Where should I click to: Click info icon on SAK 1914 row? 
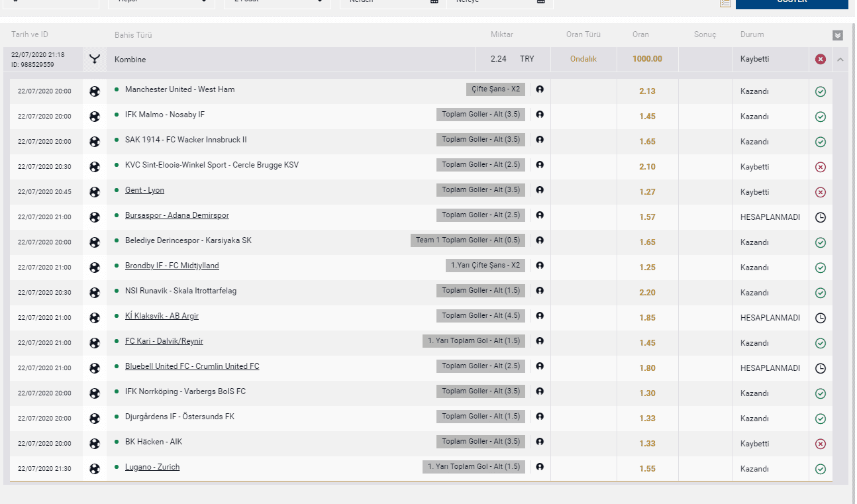coord(540,140)
